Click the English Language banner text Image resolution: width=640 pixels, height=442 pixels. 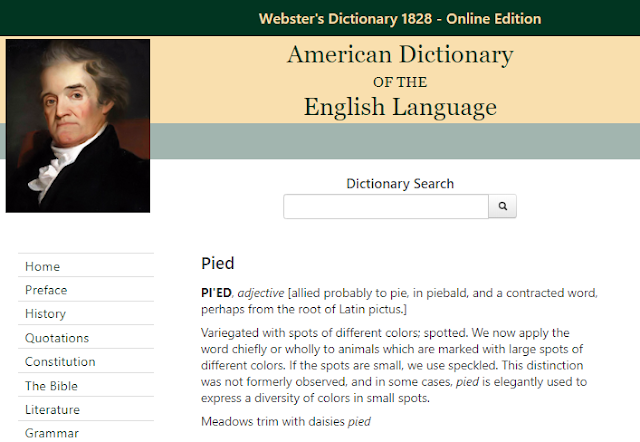point(400,107)
